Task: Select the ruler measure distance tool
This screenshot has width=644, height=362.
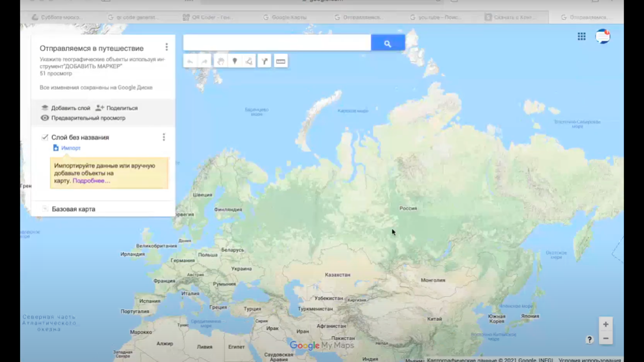Action: pyautogui.click(x=281, y=62)
